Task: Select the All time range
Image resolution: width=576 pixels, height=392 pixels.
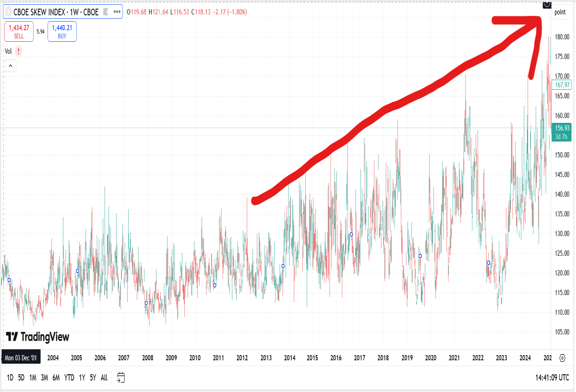Action: (x=104, y=378)
